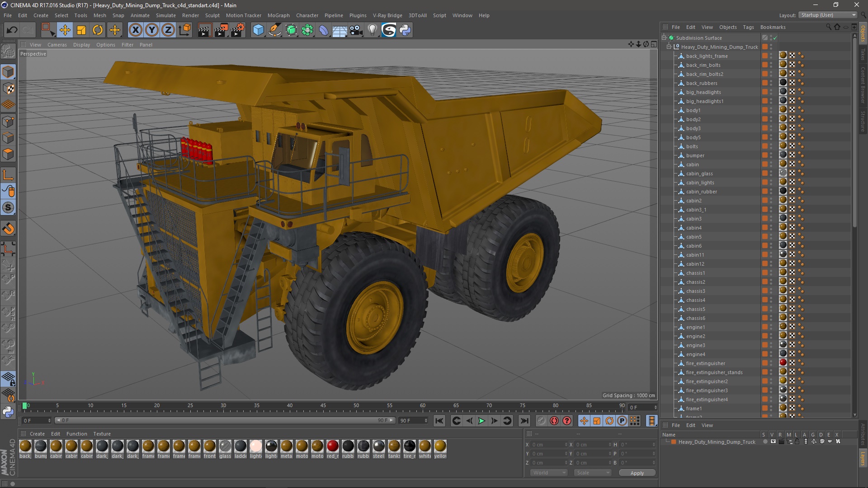Select the engine1 object in the tree

(695, 327)
